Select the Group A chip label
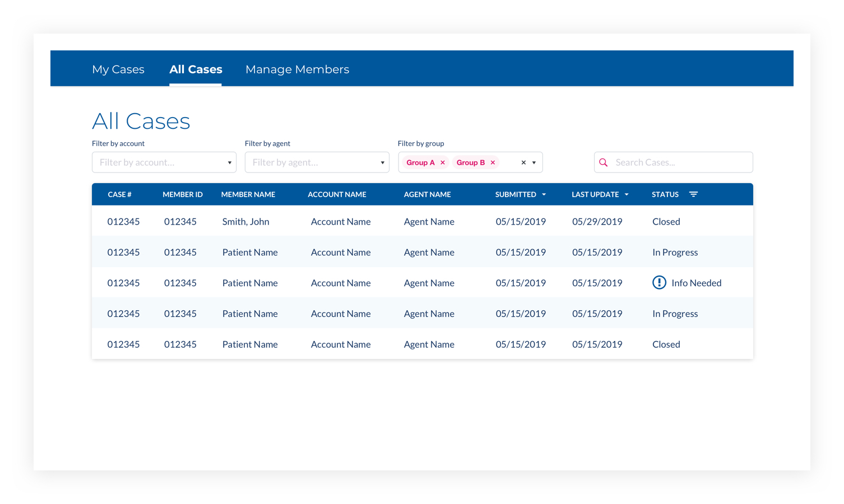844x504 pixels. (420, 162)
